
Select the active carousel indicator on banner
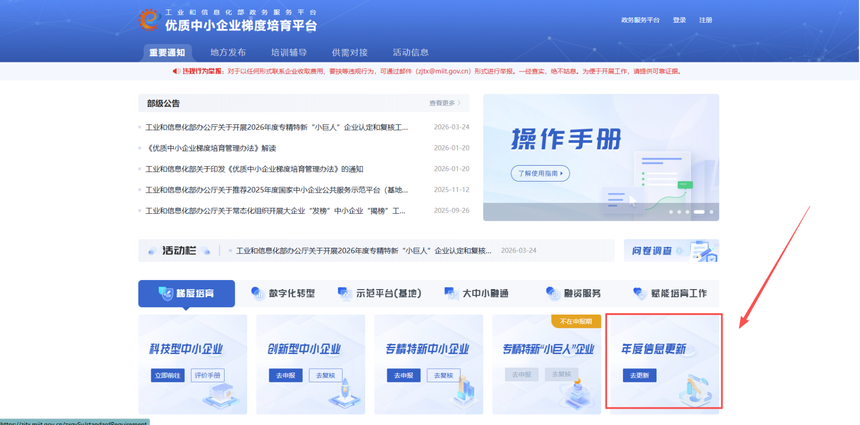[x=699, y=212]
